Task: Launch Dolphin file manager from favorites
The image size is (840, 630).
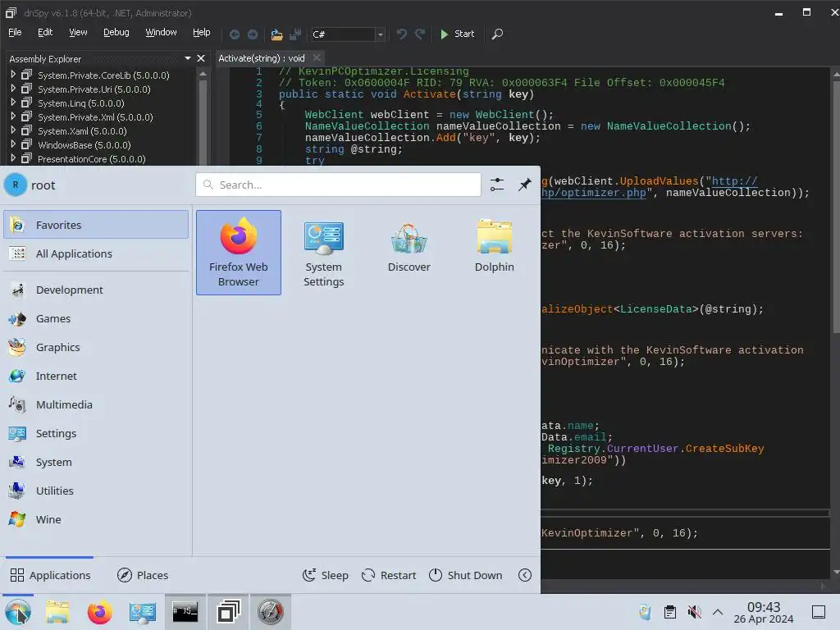Action: pos(494,253)
